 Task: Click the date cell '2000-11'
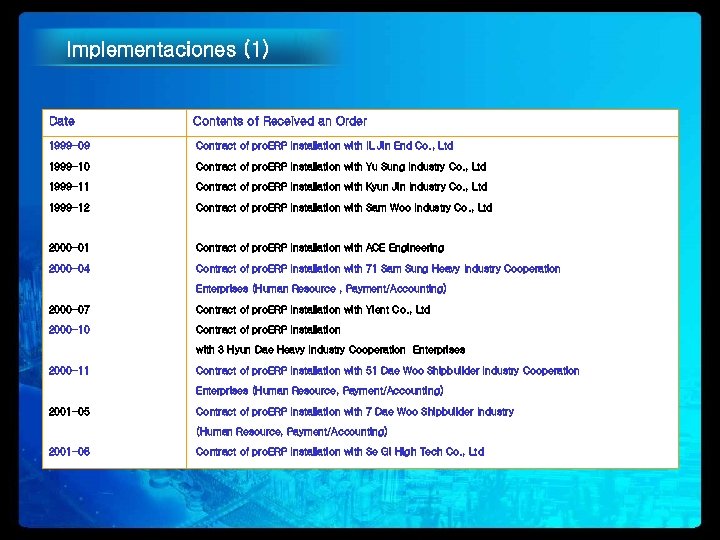tap(69, 371)
